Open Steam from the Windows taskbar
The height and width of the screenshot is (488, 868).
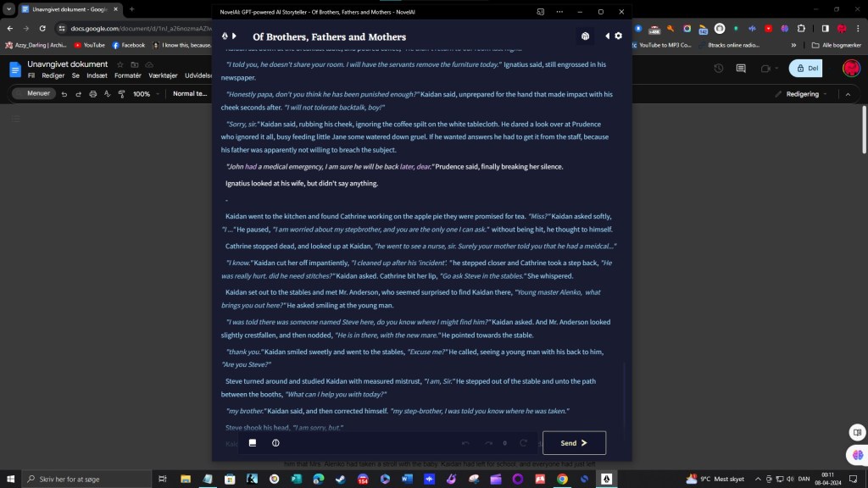pos(341,479)
